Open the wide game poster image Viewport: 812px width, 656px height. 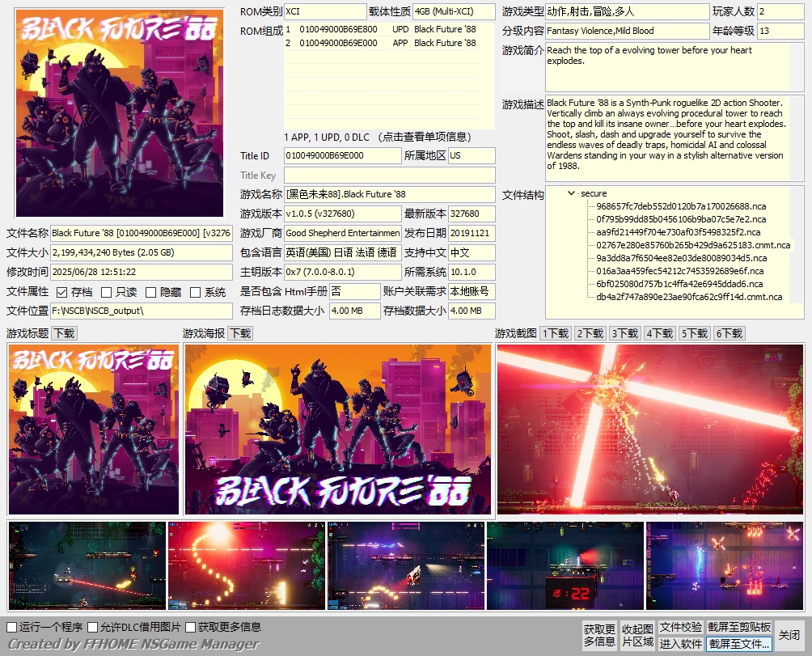coord(337,430)
